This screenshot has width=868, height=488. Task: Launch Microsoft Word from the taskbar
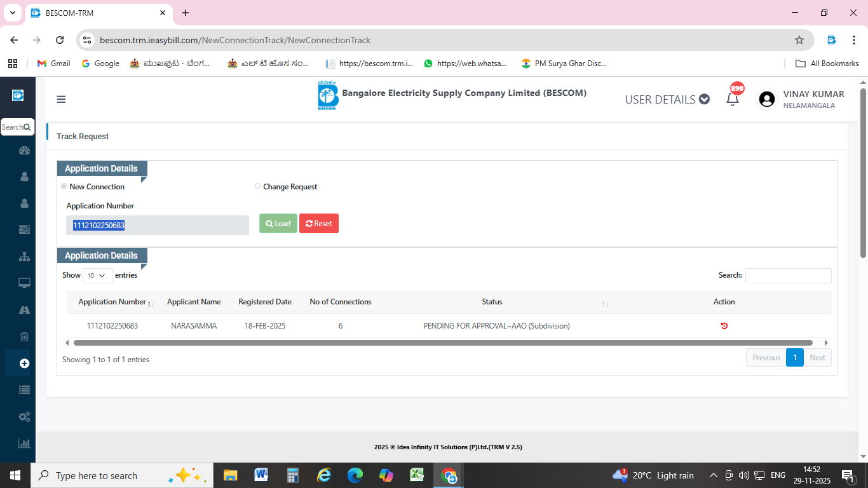point(261,475)
